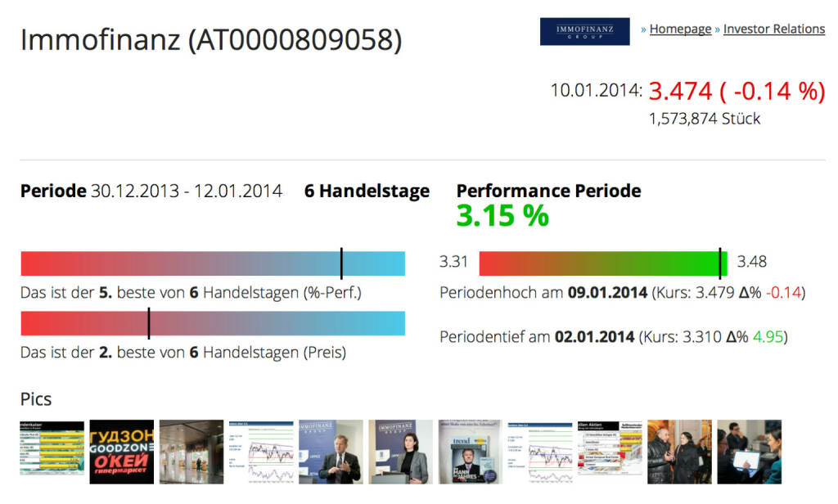The image size is (838, 504).
Task: Click the green period high-low range bar
Action: pos(601,263)
